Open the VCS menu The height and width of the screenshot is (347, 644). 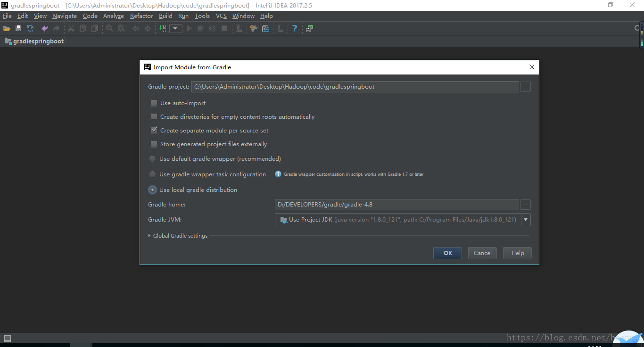(221, 16)
